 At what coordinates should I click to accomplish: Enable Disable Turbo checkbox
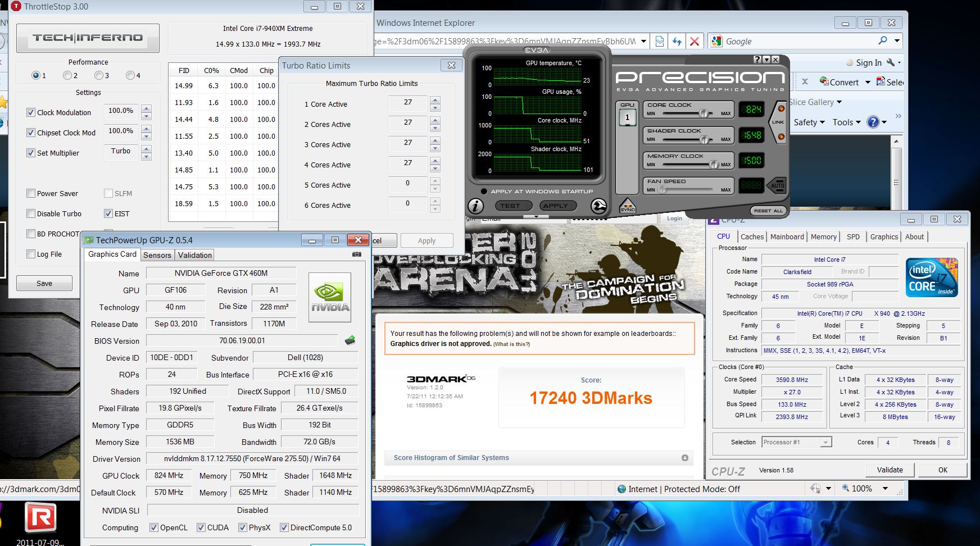click(31, 213)
